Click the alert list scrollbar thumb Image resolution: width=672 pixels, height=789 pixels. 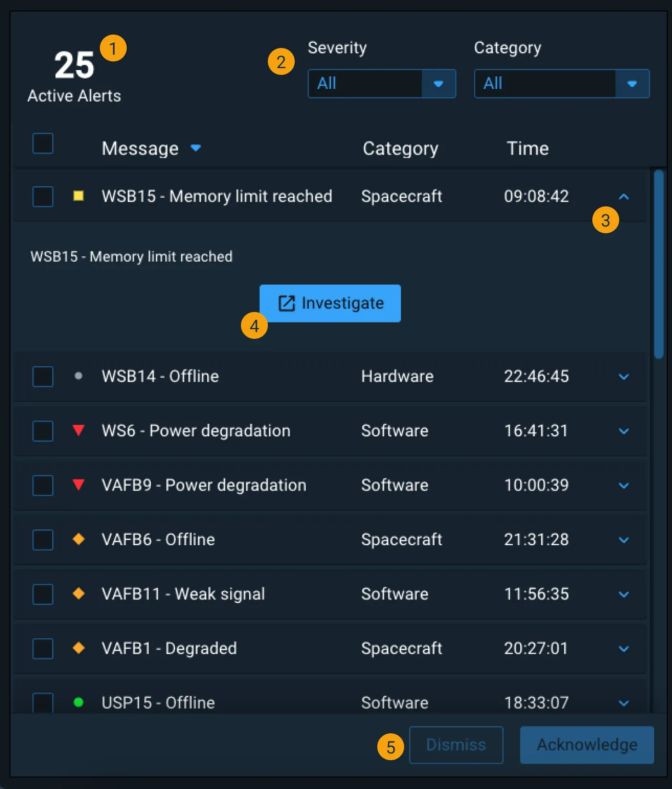click(659, 264)
